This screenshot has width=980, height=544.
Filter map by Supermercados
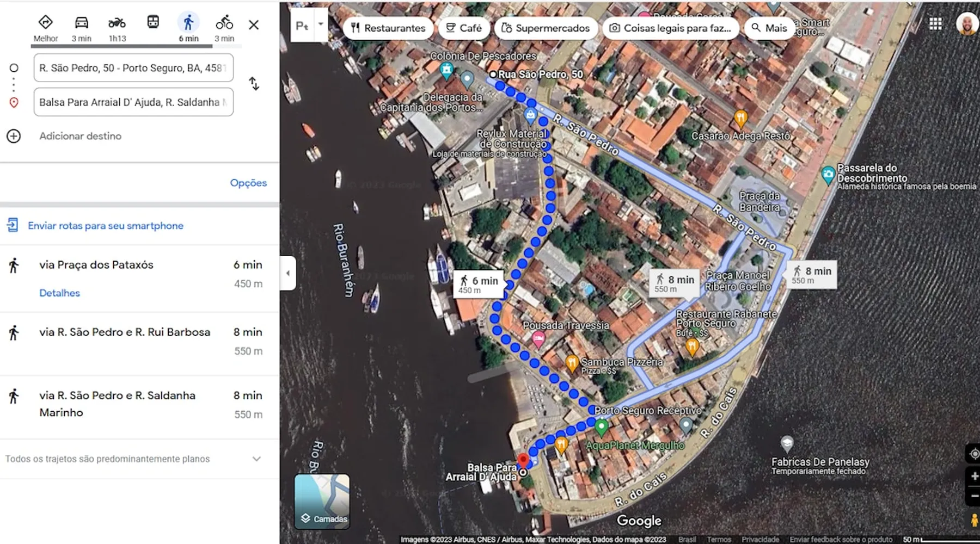(545, 28)
